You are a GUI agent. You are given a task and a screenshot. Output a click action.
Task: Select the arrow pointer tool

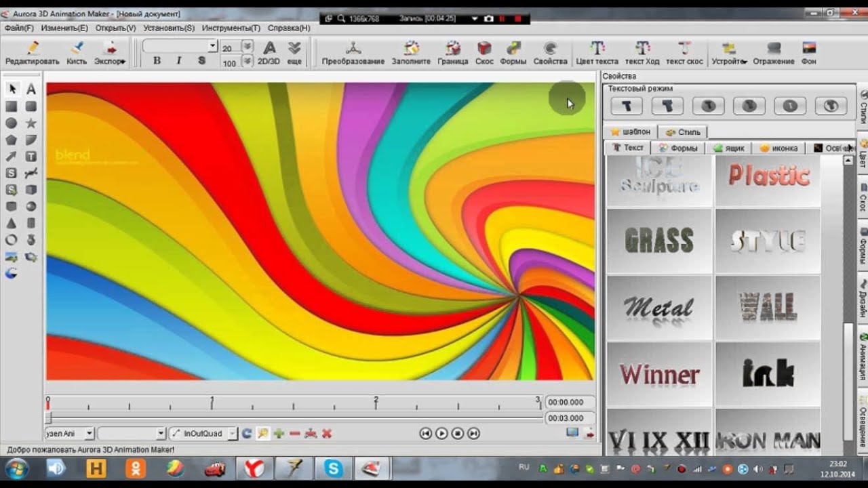coord(12,89)
